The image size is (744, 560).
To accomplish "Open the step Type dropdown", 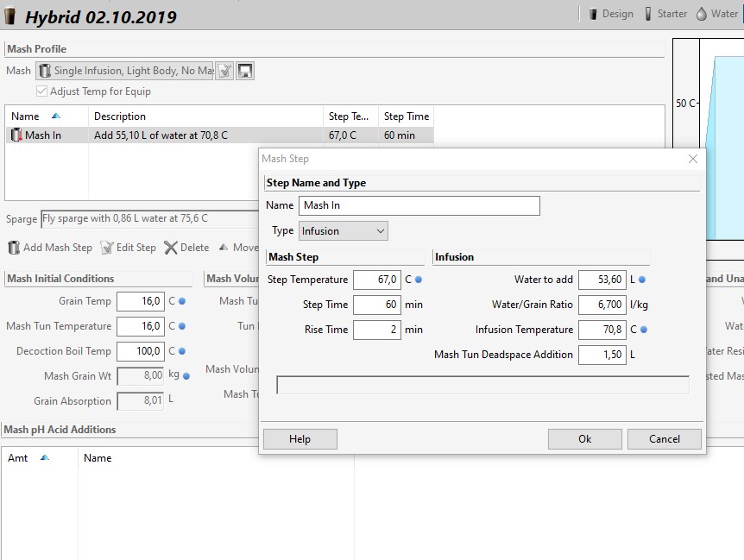I will coord(343,231).
